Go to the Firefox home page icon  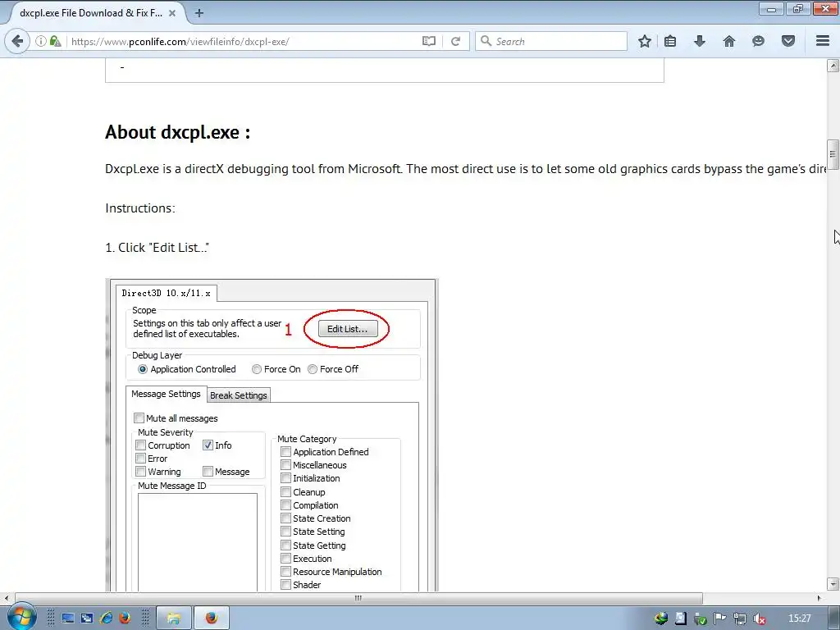click(x=729, y=41)
